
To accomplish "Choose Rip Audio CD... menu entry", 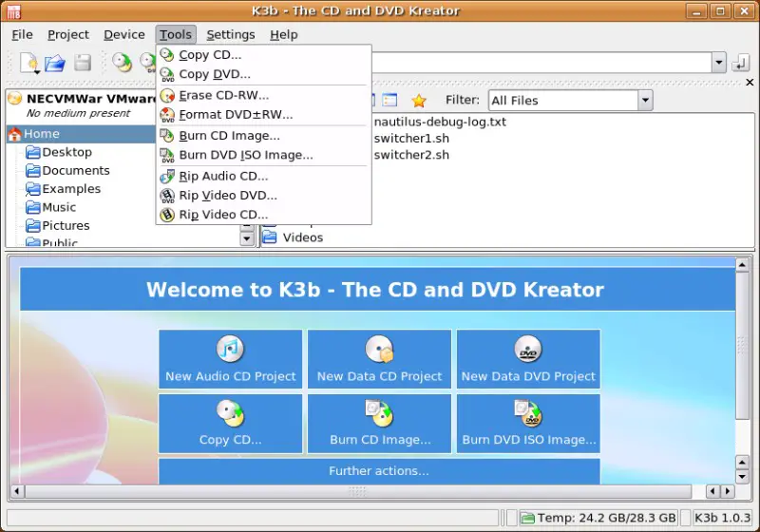I will 263,177.
